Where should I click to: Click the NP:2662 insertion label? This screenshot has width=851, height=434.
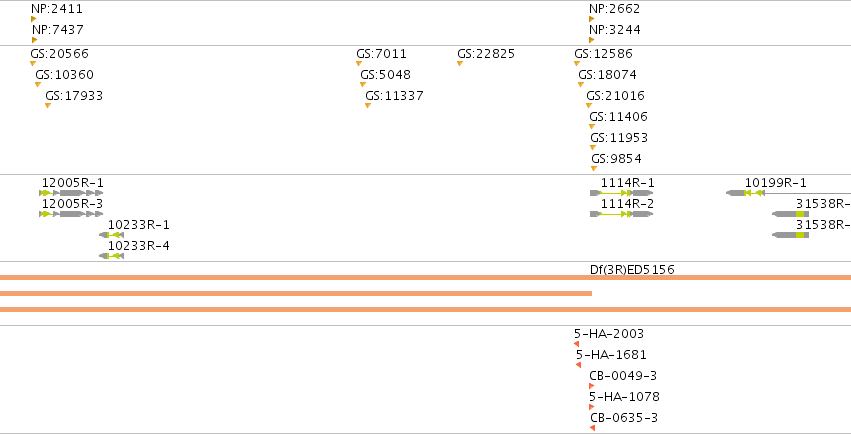pos(614,9)
